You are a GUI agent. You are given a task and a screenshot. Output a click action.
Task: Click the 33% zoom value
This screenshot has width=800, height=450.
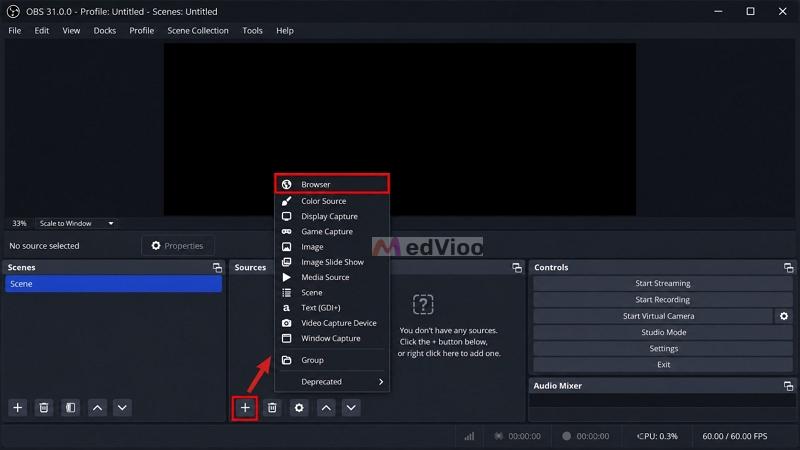point(19,223)
